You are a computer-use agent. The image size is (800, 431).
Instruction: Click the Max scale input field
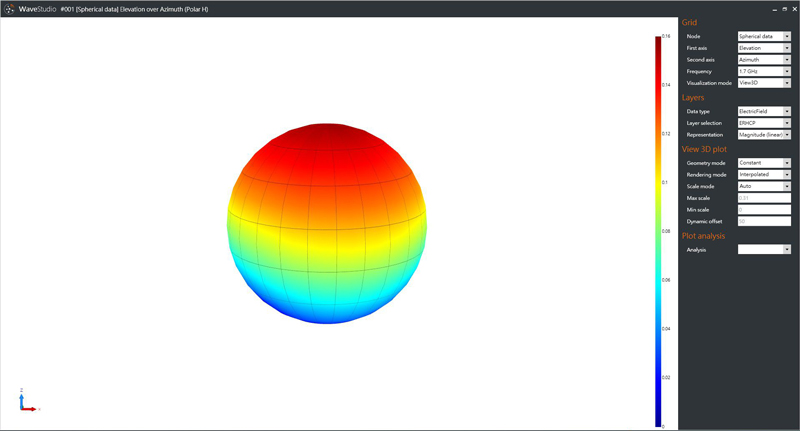tap(764, 198)
